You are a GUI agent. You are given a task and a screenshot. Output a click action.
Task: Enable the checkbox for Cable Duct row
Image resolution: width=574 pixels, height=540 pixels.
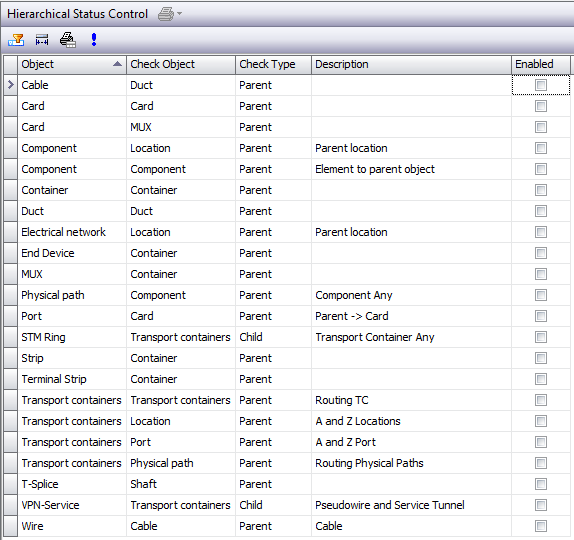(x=541, y=85)
